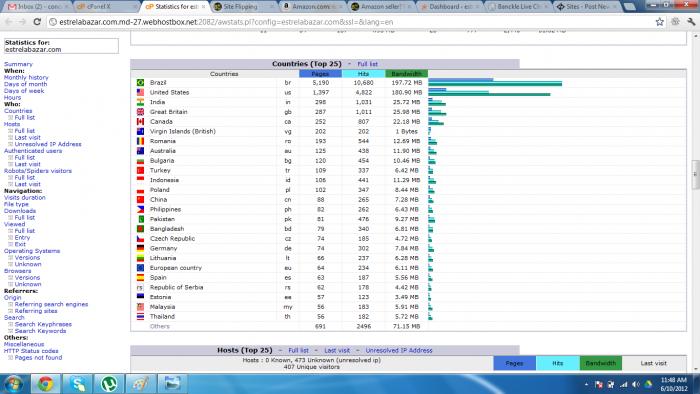Open Chrome wrench settings menu
Viewport: 700px width, 394px height.
[x=691, y=22]
